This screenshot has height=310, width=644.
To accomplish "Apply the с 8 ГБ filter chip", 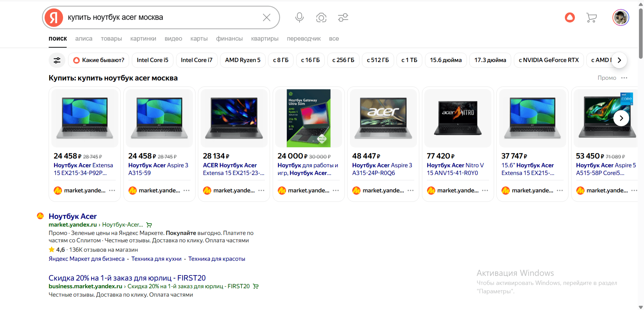I will tap(281, 60).
